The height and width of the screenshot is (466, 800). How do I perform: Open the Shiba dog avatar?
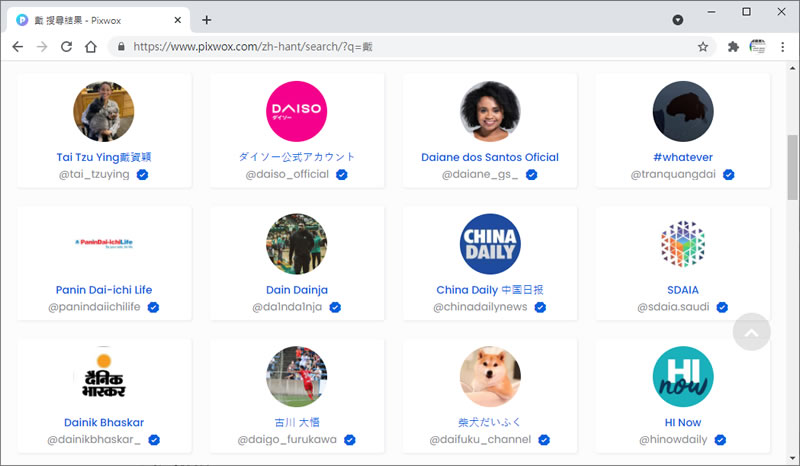point(490,377)
